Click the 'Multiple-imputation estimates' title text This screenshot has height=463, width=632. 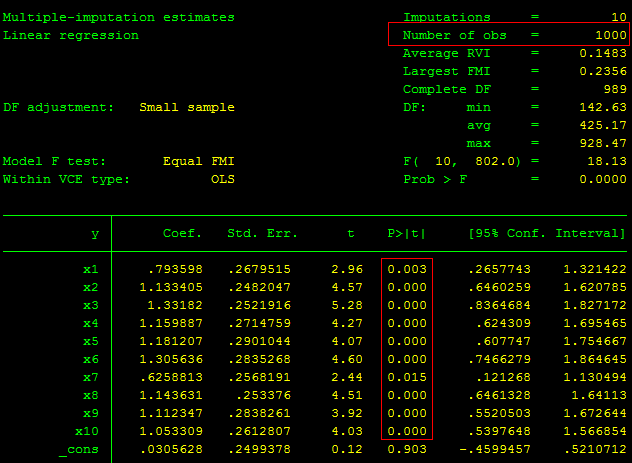click(119, 18)
